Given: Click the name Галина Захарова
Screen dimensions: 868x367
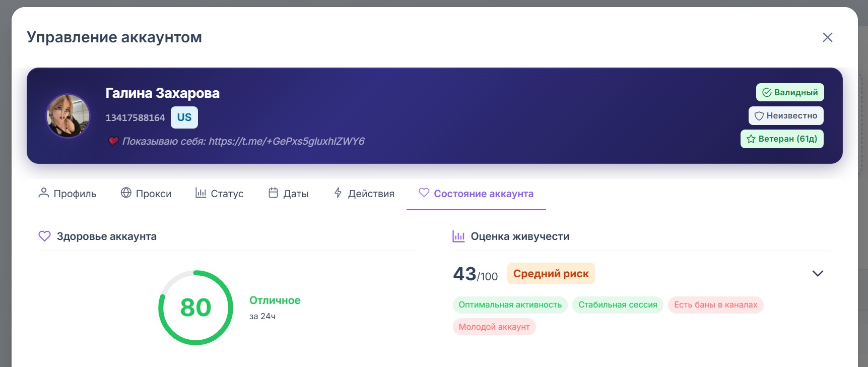Looking at the screenshot, I should [162, 93].
